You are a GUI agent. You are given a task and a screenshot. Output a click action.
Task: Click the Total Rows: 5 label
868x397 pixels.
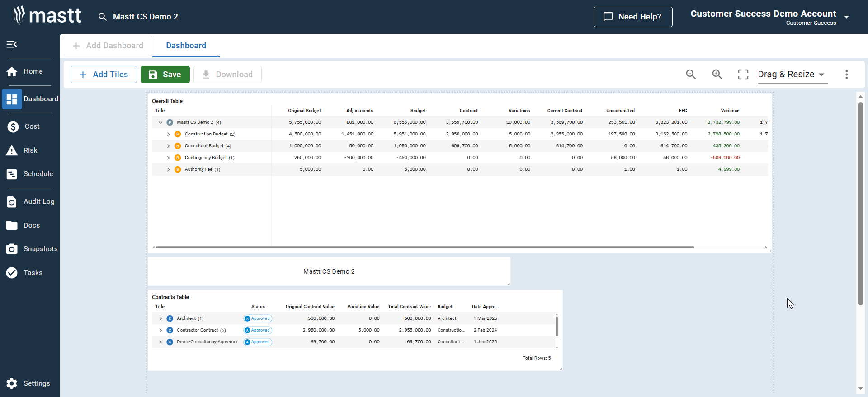tap(537, 358)
